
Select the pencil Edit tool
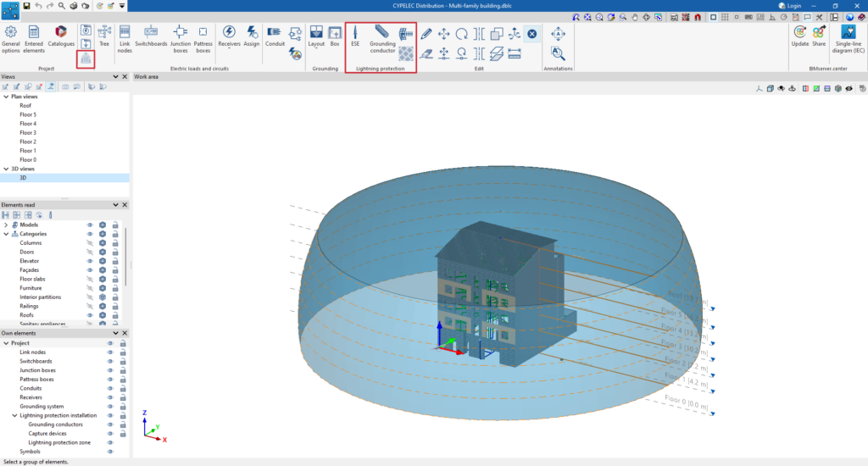[x=426, y=34]
